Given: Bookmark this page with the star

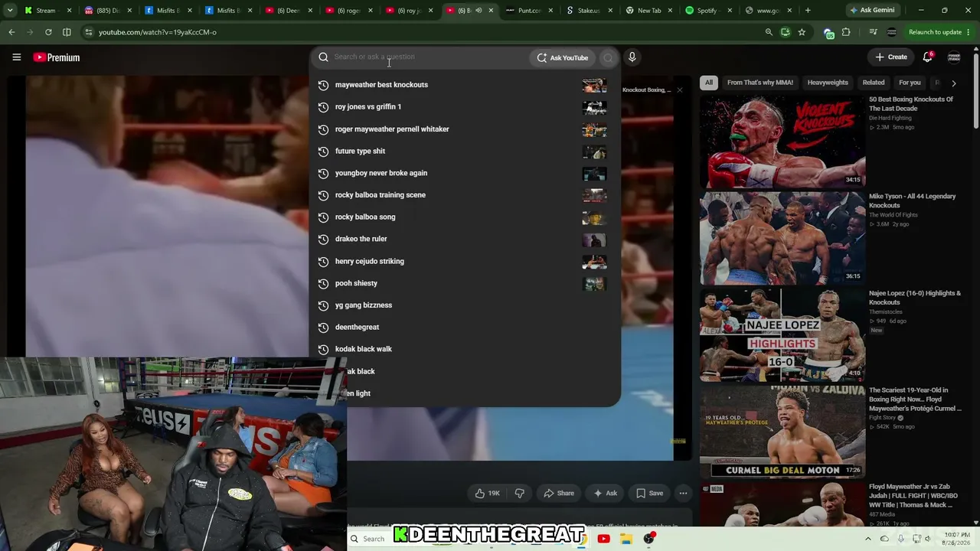Looking at the screenshot, I should pos(802,32).
